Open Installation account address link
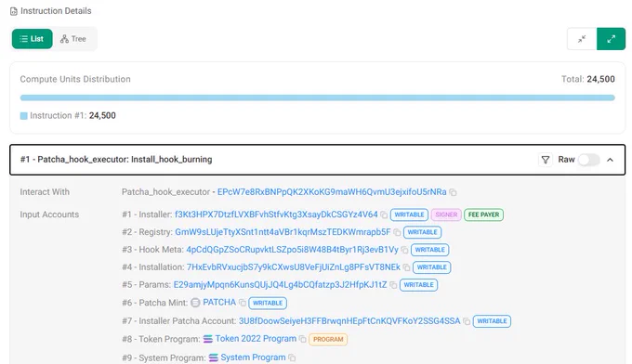The image size is (632, 364). pos(294,267)
